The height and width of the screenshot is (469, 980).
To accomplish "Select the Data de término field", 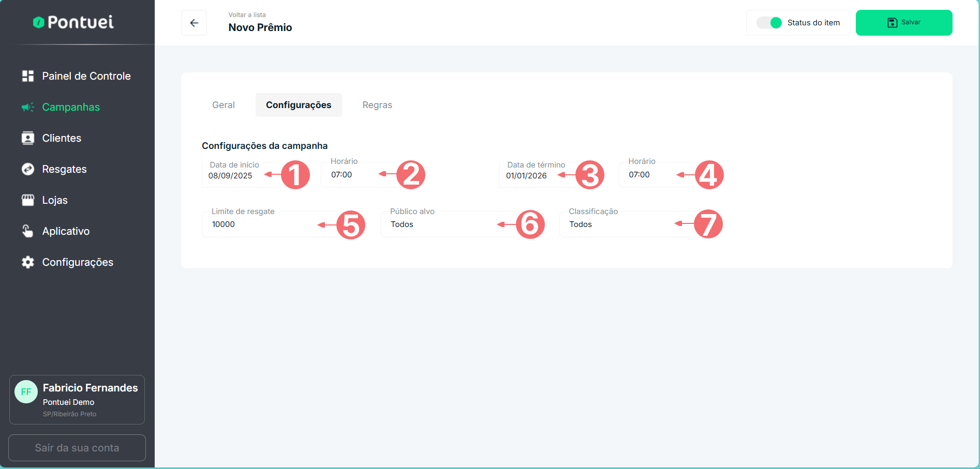I will [x=528, y=176].
